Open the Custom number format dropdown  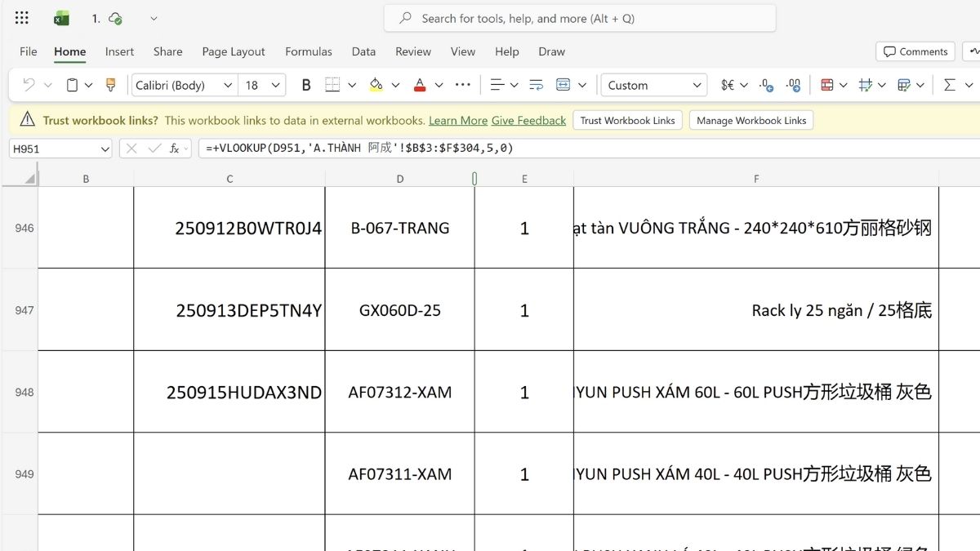click(697, 85)
